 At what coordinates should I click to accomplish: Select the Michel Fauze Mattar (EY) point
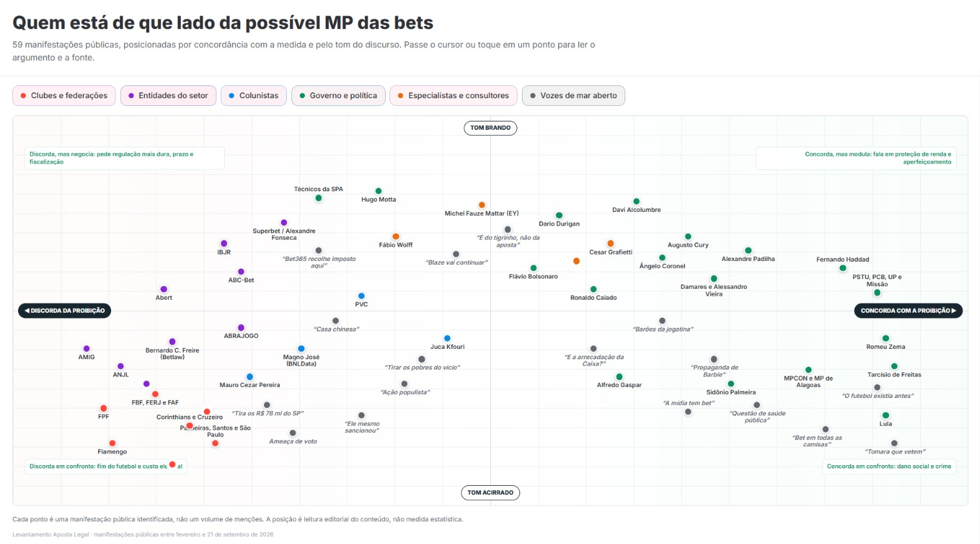(482, 205)
